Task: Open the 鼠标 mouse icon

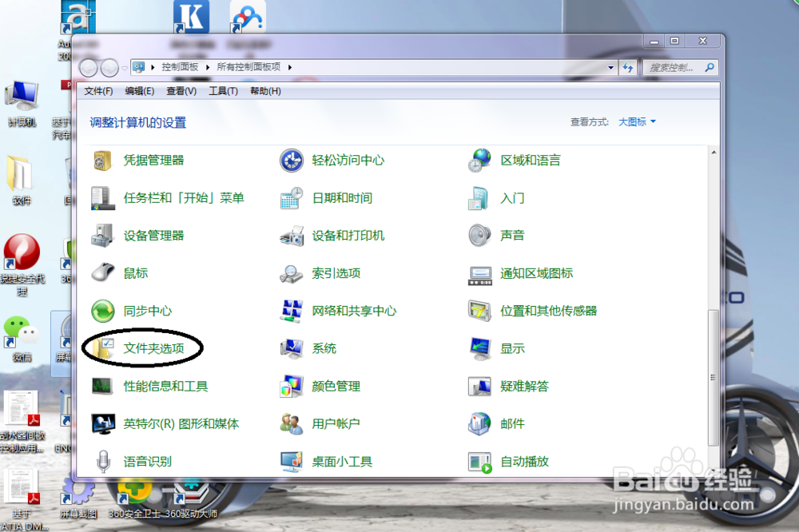Action: click(103, 274)
